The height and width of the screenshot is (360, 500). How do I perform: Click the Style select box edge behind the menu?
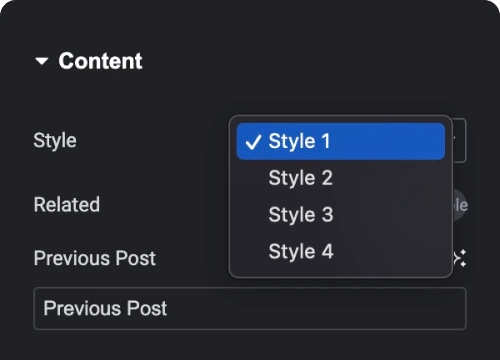point(460,140)
